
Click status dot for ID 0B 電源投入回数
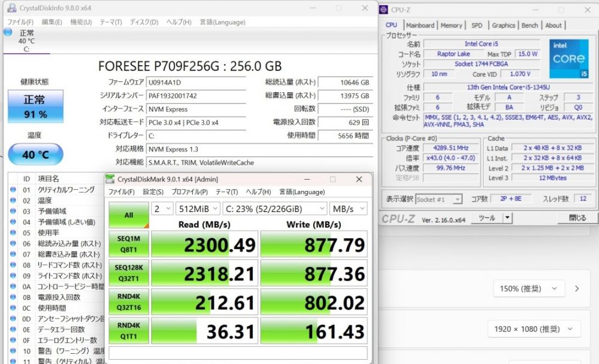13,297
